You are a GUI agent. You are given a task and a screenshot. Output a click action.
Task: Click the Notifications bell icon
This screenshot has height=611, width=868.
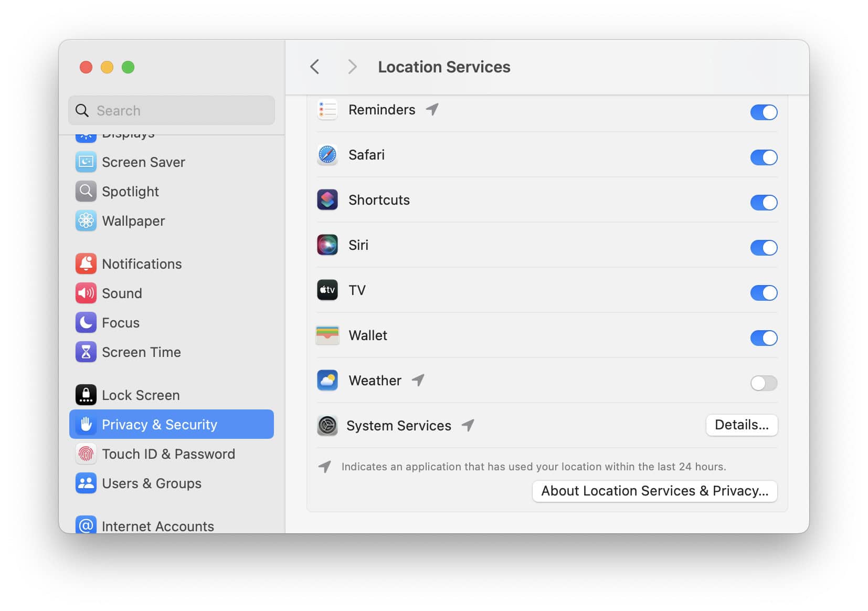[86, 264]
